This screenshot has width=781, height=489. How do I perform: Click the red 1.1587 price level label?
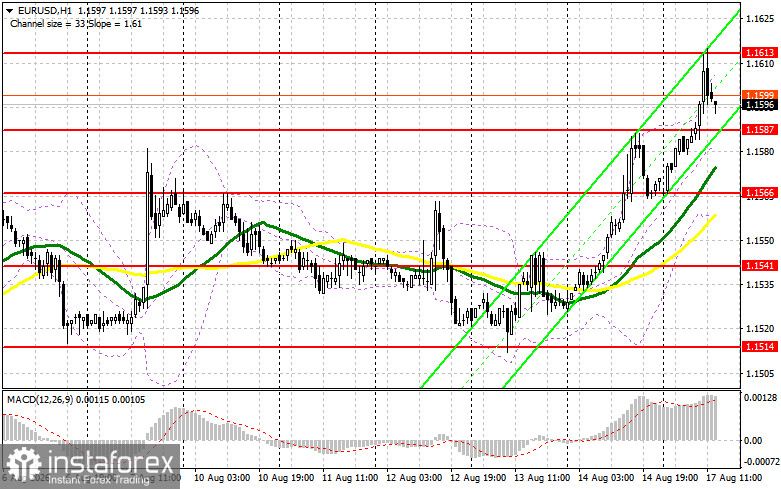point(760,129)
